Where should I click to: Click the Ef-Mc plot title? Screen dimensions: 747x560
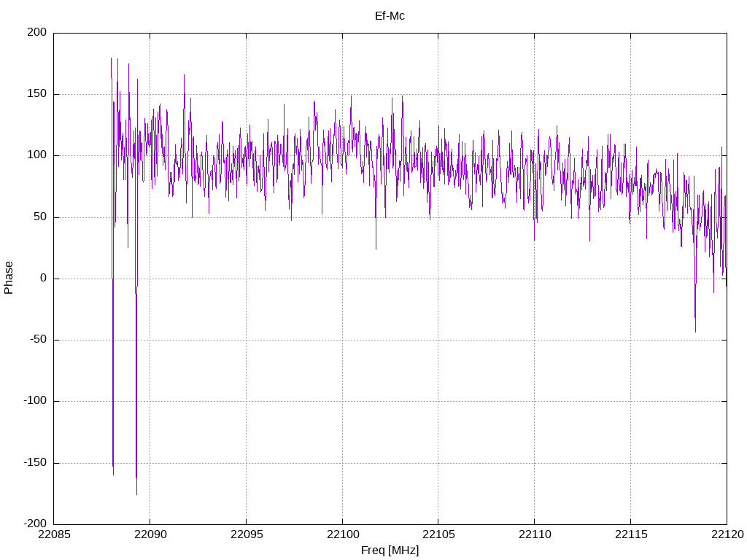pyautogui.click(x=390, y=16)
